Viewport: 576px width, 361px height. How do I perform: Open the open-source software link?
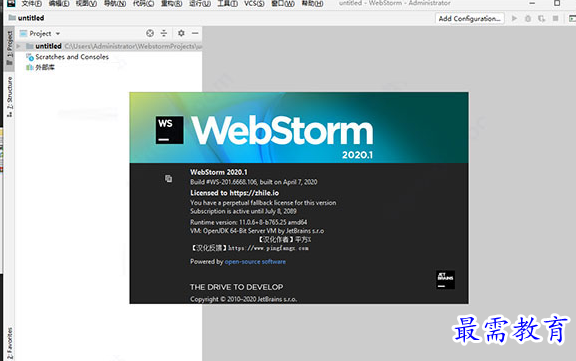point(255,261)
